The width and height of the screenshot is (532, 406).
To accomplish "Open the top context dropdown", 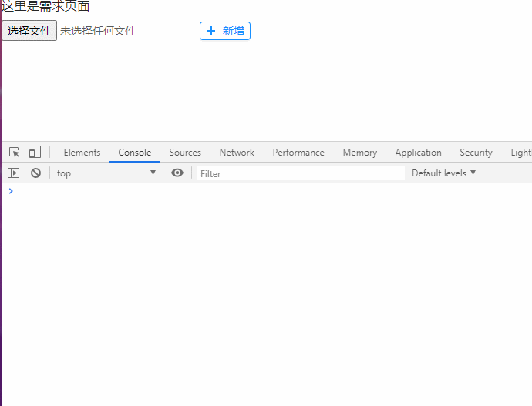I will click(x=106, y=173).
